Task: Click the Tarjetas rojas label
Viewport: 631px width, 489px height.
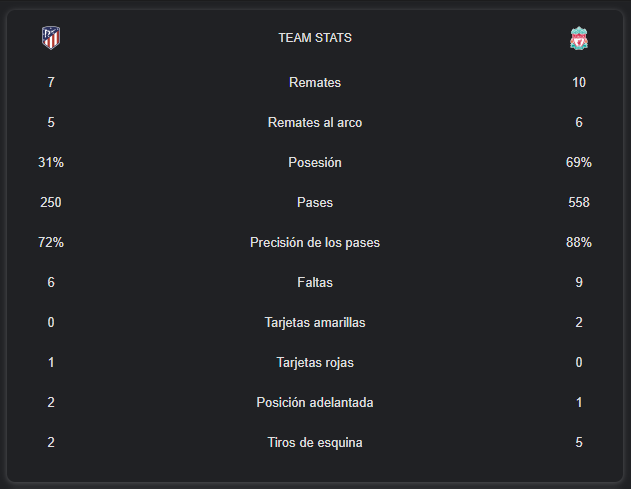Action: tap(315, 363)
